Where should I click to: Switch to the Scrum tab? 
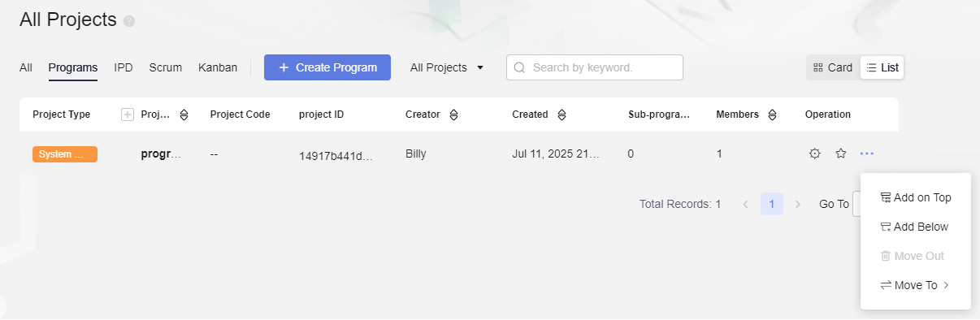pyautogui.click(x=166, y=67)
